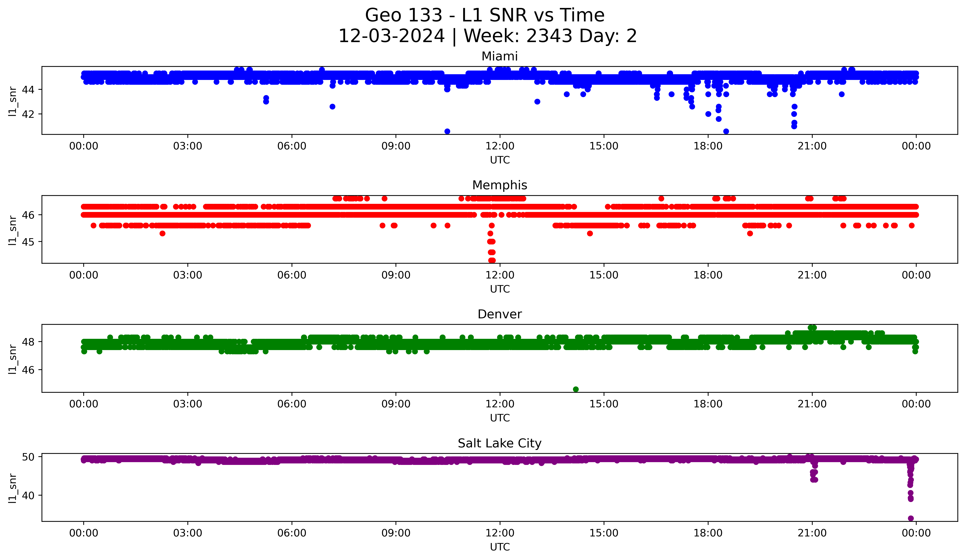Click the lone green outlier point in Denver plot
Screen dimensions: 965x560
(576, 389)
